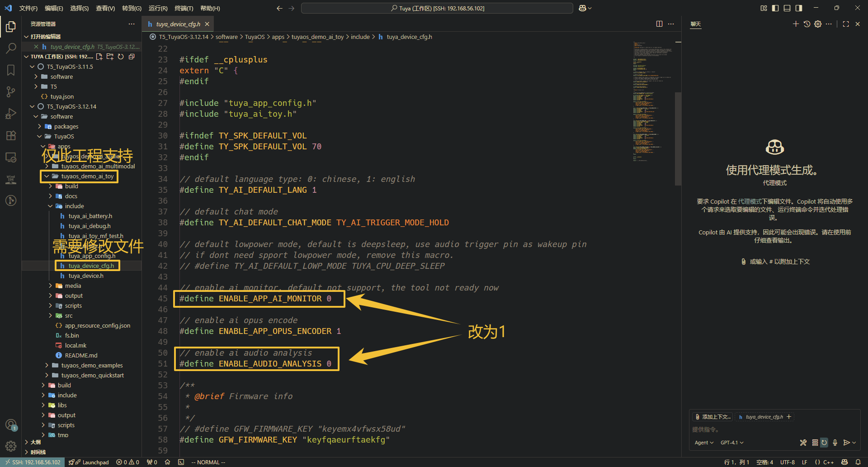This screenshot has height=467, width=868.
Task: Click Add Context button in chat
Action: [x=712, y=417]
